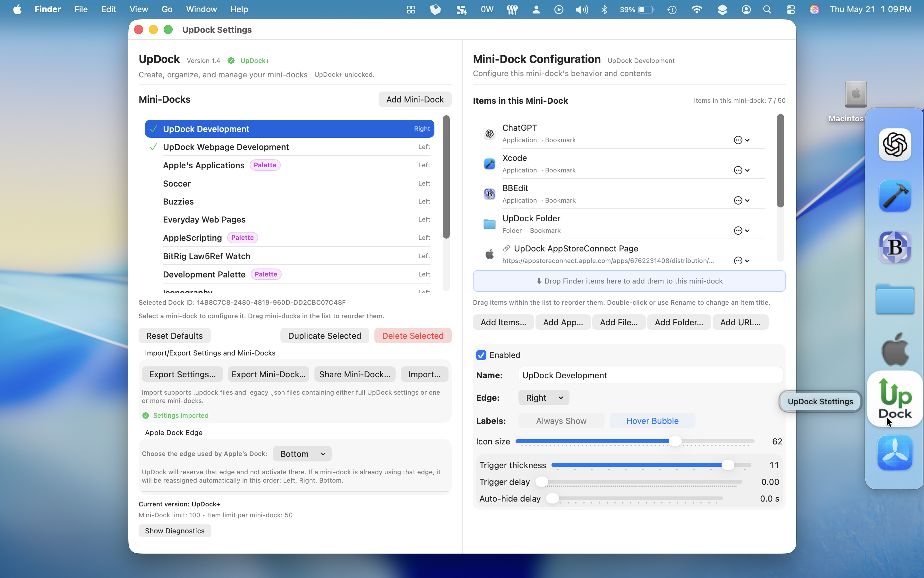The image size is (924, 578).
Task: Open Control Center in menu bar
Action: (x=791, y=10)
